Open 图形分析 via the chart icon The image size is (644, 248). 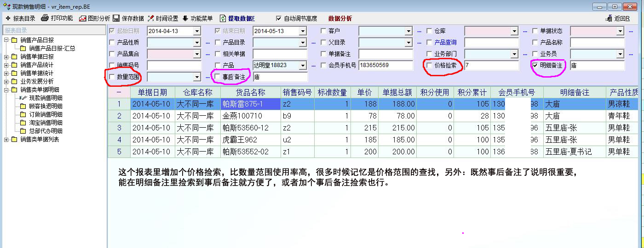[x=83, y=18]
